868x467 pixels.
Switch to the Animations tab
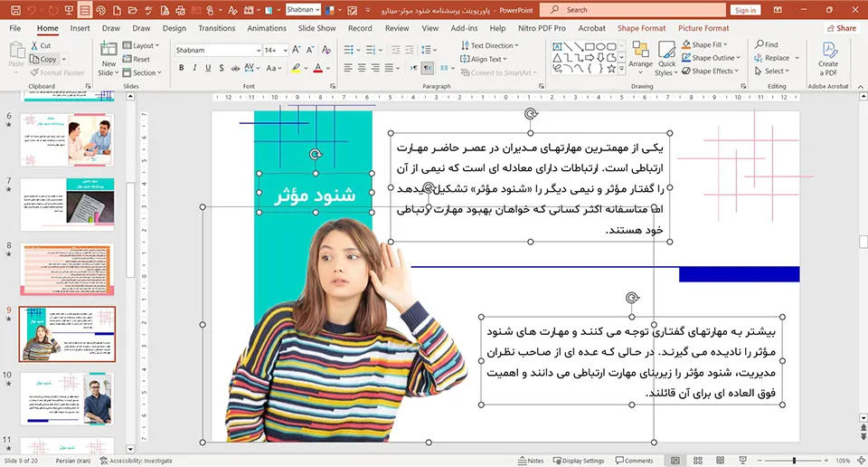tap(267, 28)
